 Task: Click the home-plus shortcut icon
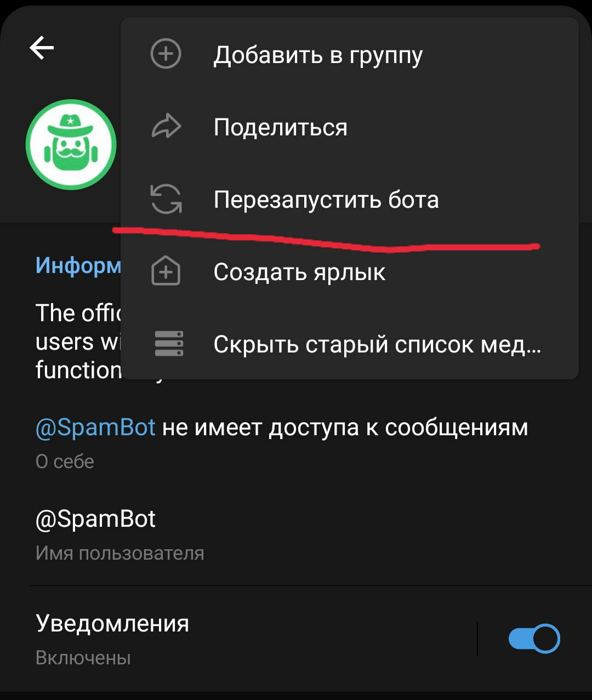click(x=166, y=271)
